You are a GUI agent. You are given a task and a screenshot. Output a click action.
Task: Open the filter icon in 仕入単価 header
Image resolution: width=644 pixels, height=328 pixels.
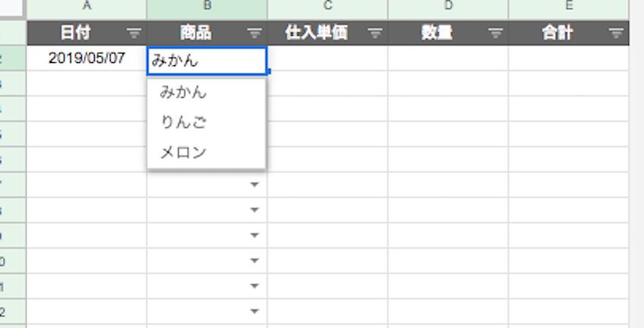point(375,33)
